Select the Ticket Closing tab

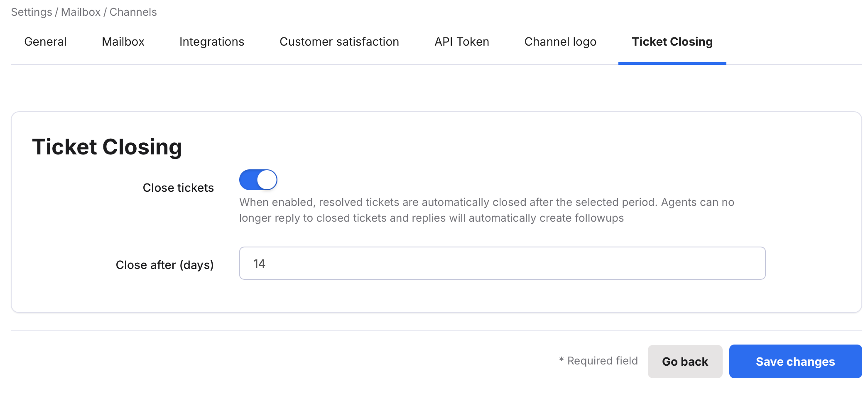tap(672, 42)
